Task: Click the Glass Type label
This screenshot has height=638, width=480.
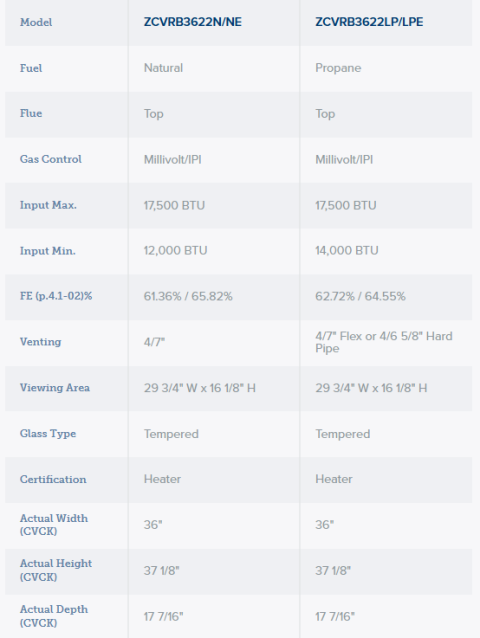Action: 48,434
